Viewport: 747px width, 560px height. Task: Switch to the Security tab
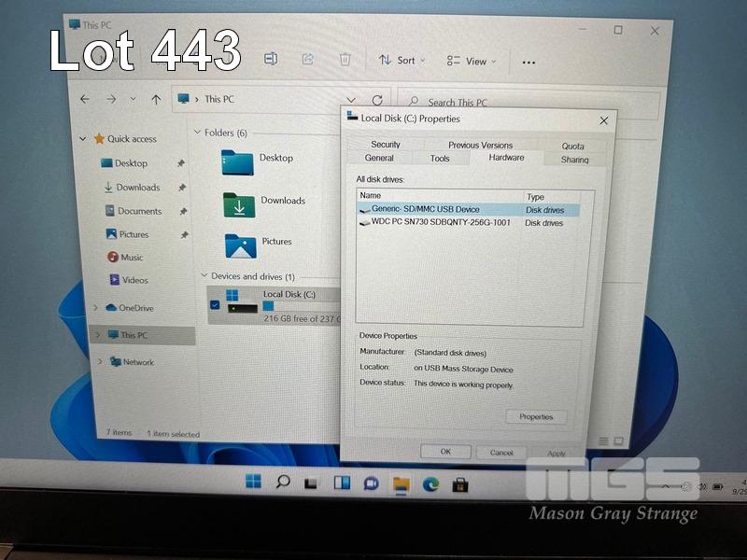385,145
